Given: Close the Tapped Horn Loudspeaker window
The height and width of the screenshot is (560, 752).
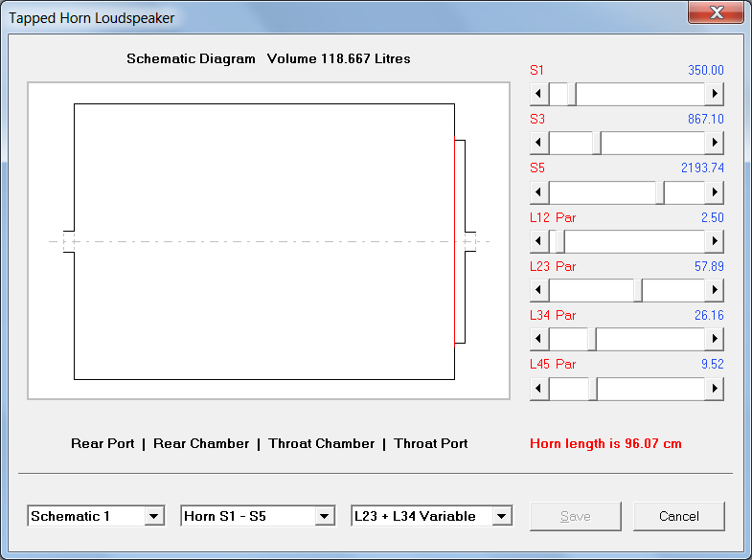Looking at the screenshot, I should [717, 12].
